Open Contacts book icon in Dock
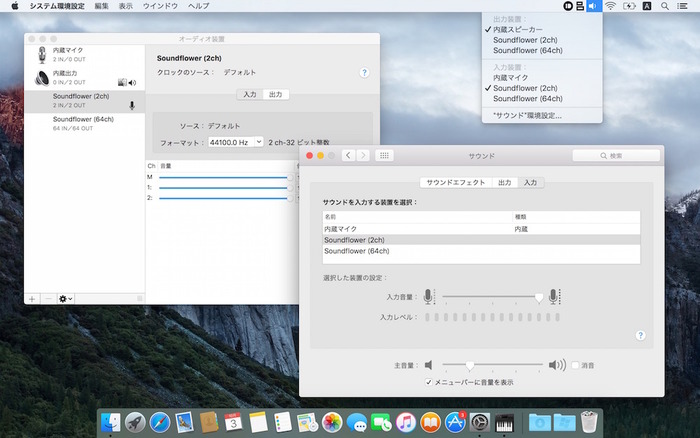Screen dimensions: 700x438 [208, 422]
